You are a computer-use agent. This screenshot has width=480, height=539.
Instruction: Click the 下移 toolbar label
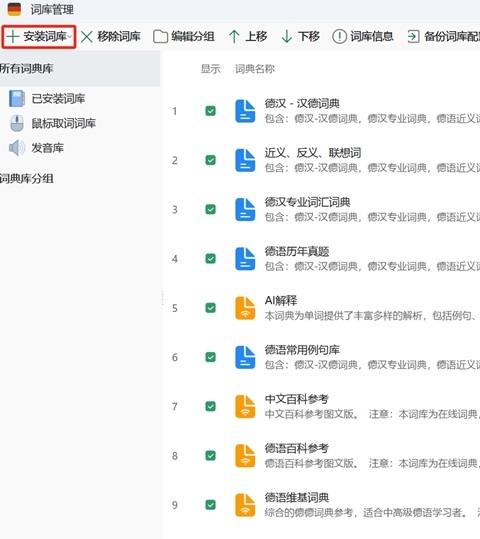[309, 36]
